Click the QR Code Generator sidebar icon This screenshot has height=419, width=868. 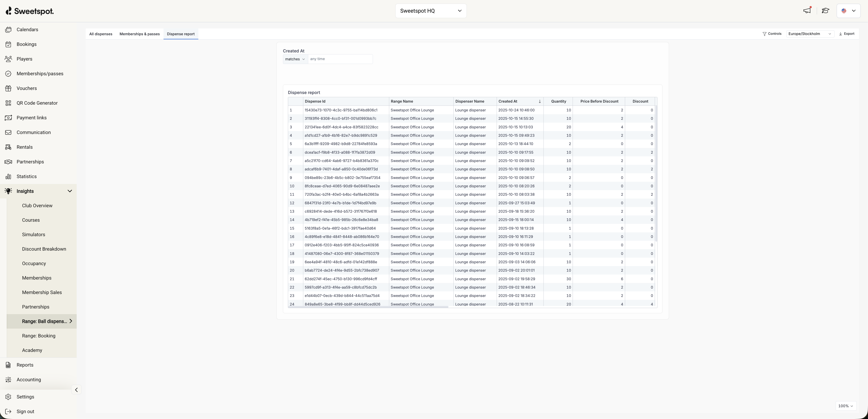pos(8,103)
